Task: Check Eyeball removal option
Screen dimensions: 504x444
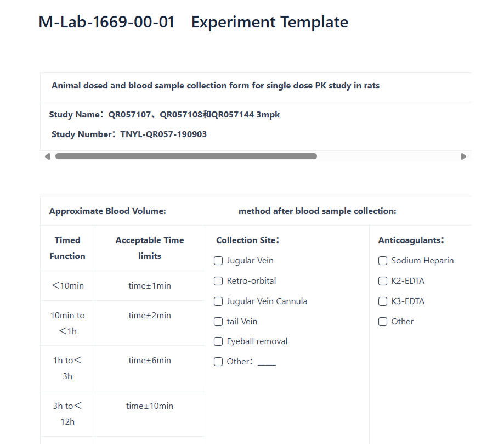Action: 218,341
